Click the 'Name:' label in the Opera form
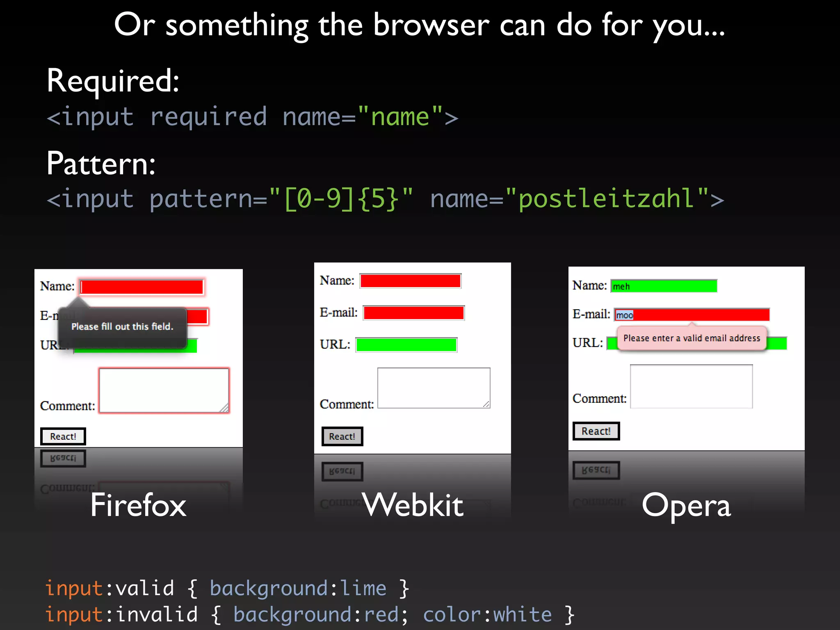Image resolution: width=840 pixels, height=630 pixels. [590, 285]
